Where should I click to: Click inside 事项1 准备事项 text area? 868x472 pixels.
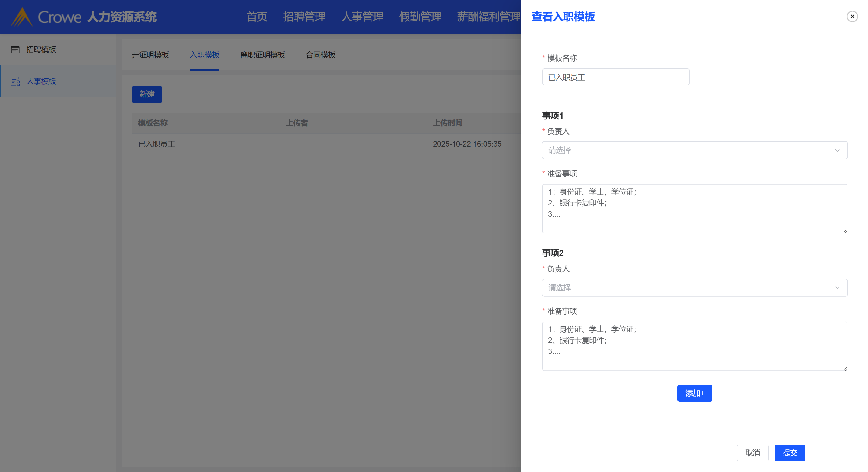694,209
